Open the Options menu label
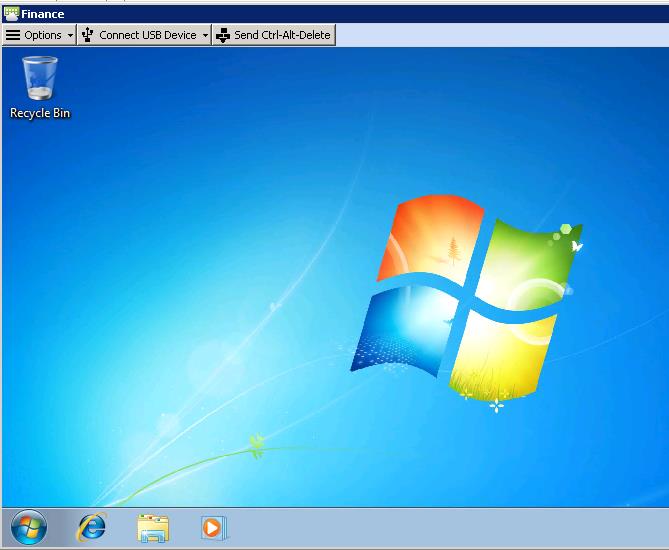The width and height of the screenshot is (669, 550). click(x=43, y=35)
